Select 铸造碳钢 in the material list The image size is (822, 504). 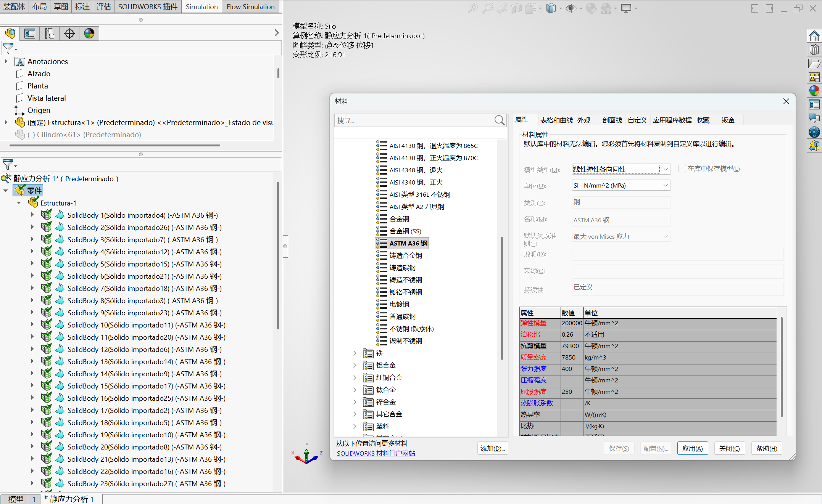[x=402, y=268]
